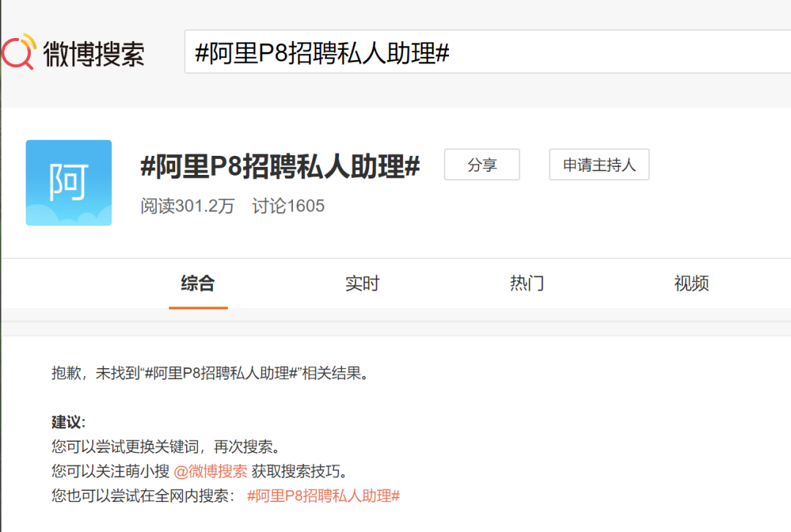Image resolution: width=791 pixels, height=532 pixels.
Task: Open the 热门 tab
Action: (x=527, y=284)
